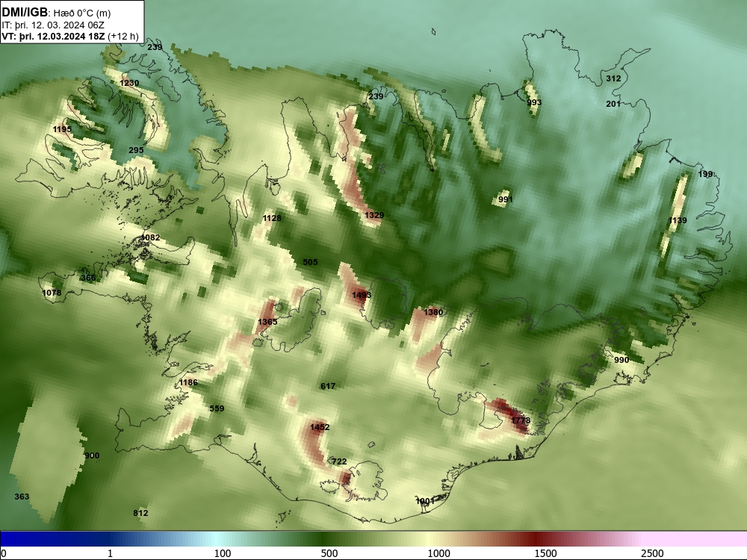This screenshot has height=560, width=747.
Task: Click the 1082 height value on map
Action: [151, 237]
